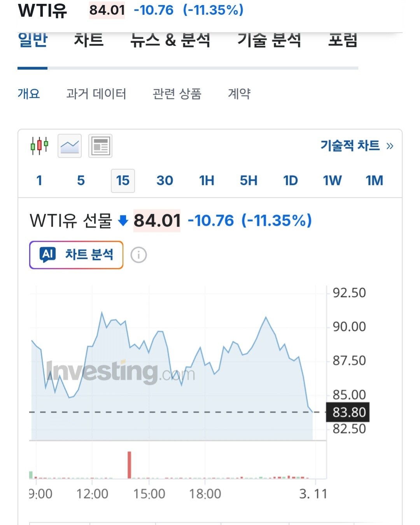Switch to 1W timeframe
420x525 pixels.
[x=332, y=181]
